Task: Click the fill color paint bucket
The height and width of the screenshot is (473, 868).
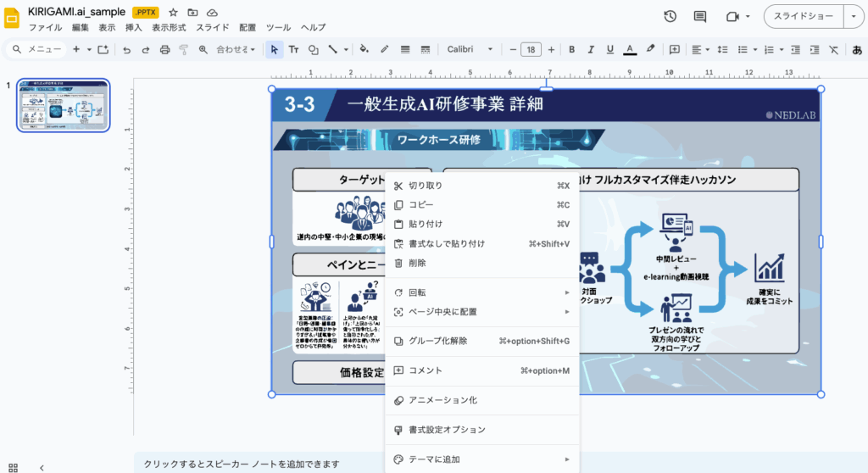Action: pyautogui.click(x=364, y=50)
